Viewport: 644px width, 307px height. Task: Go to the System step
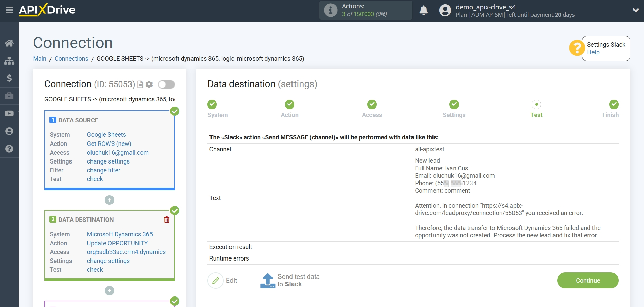tap(212, 104)
